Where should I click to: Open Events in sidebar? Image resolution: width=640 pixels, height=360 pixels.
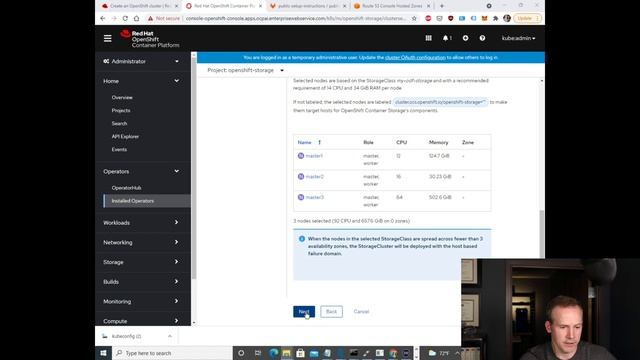119,149
